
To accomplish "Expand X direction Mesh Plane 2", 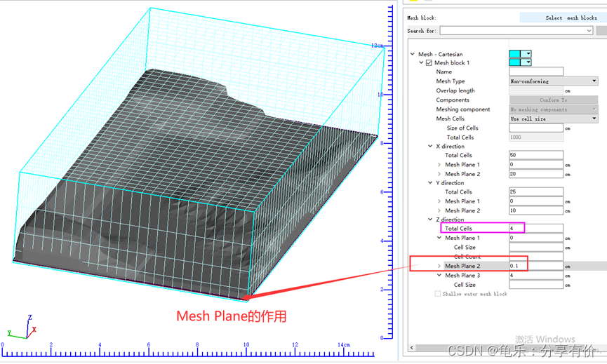I will tap(439, 174).
